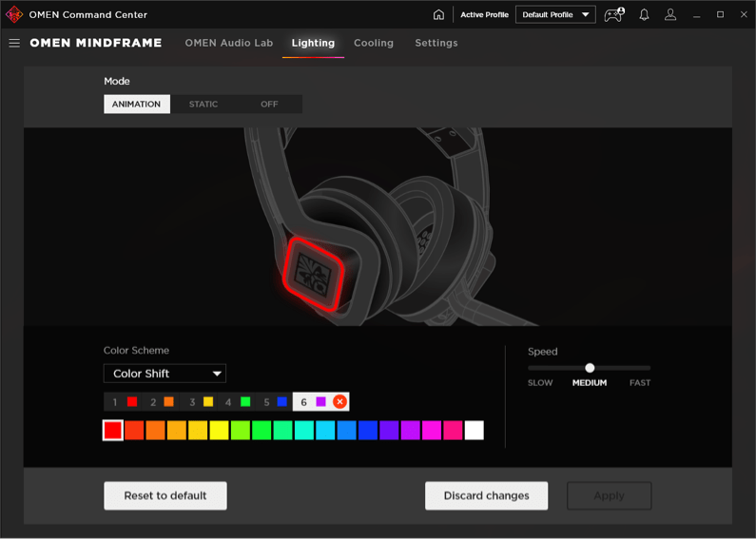Image resolution: width=756 pixels, height=539 pixels.
Task: Set speed to FAST label
Action: click(640, 383)
